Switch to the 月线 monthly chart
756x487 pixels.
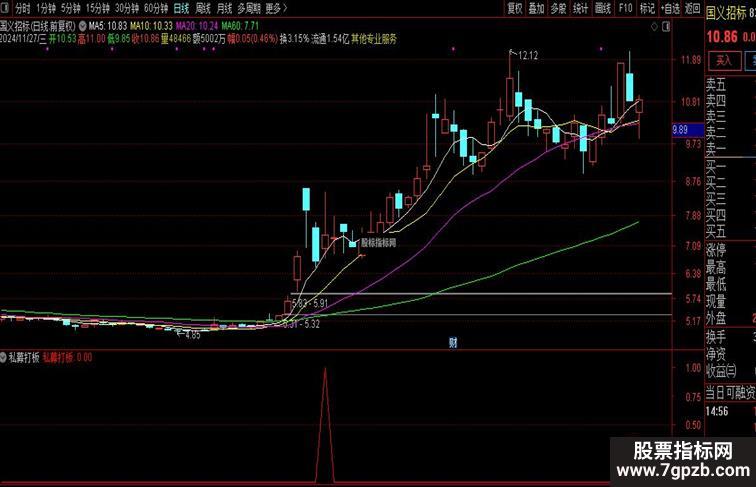tap(225, 8)
